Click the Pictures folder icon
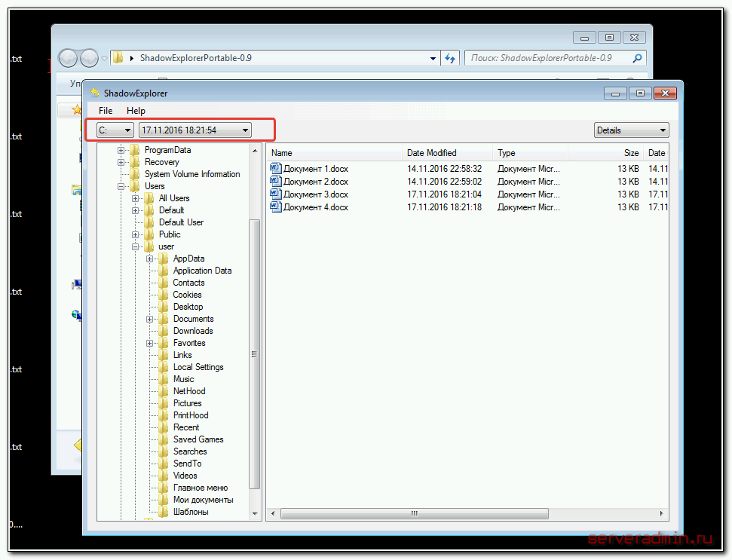 [x=163, y=403]
